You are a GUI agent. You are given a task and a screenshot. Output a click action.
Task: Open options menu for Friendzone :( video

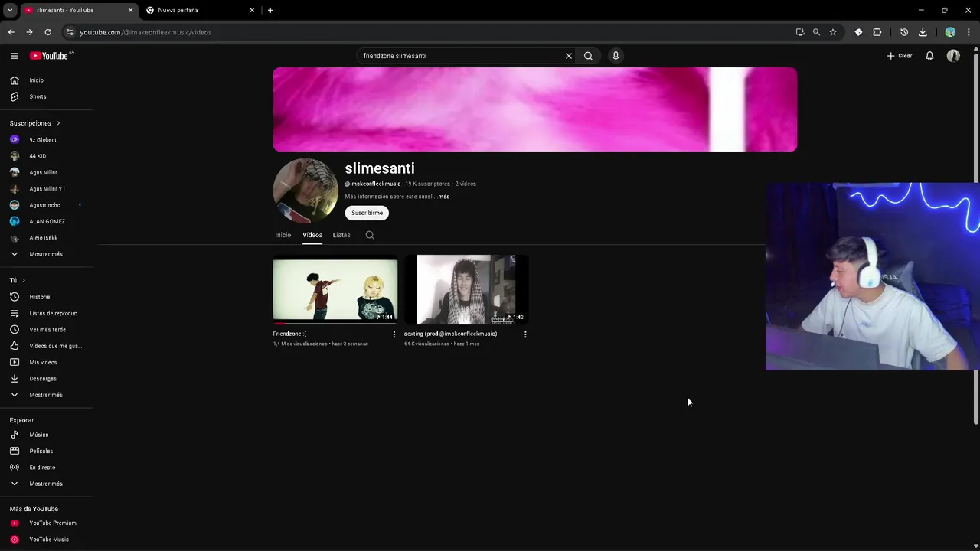(x=394, y=334)
